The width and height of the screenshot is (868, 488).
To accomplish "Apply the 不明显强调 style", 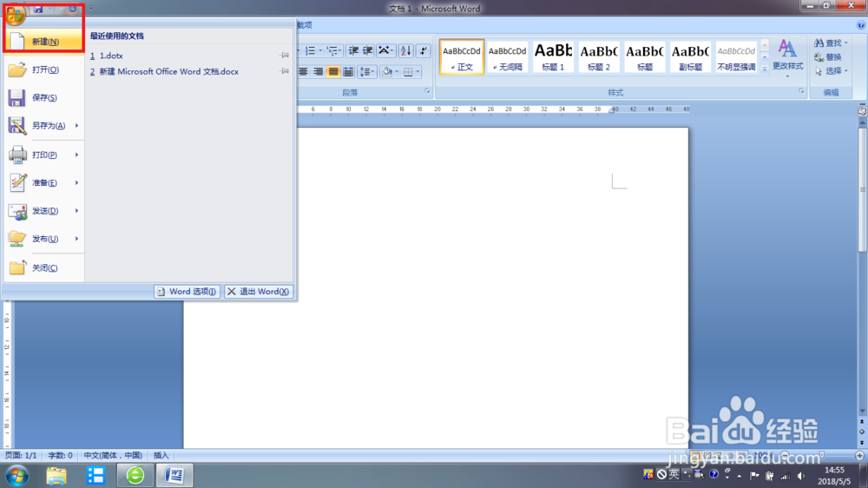I will [736, 57].
